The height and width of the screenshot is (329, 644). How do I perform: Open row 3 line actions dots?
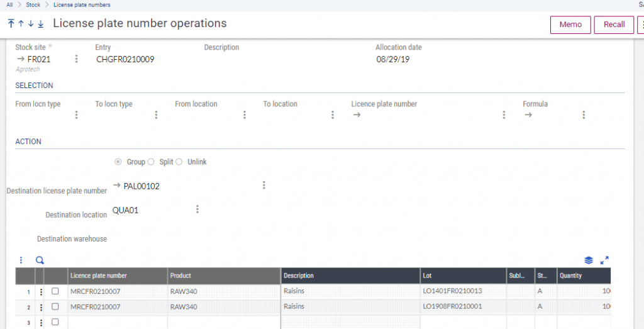41,323
